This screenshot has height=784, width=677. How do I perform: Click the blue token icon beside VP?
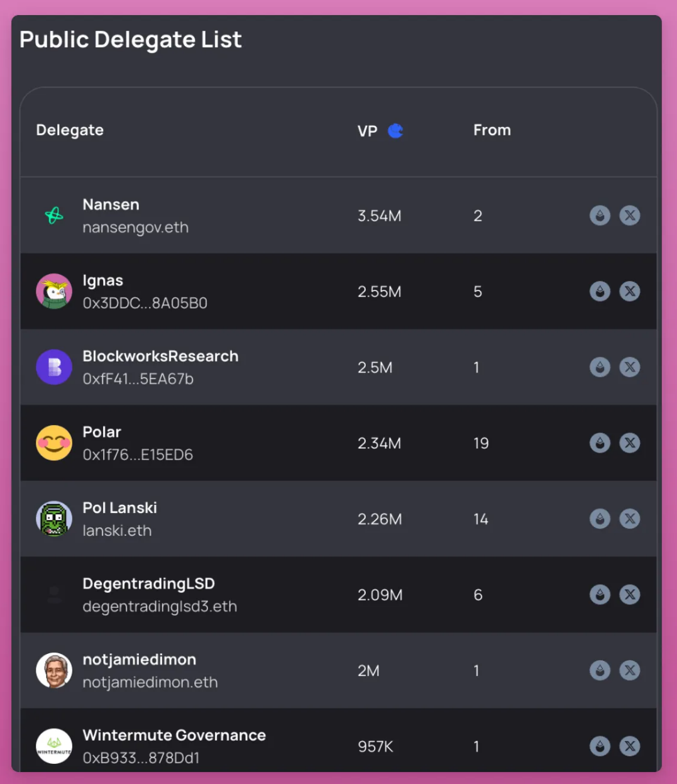click(395, 131)
